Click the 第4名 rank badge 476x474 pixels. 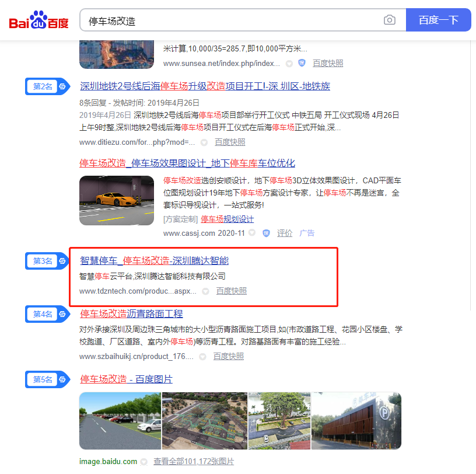click(47, 314)
